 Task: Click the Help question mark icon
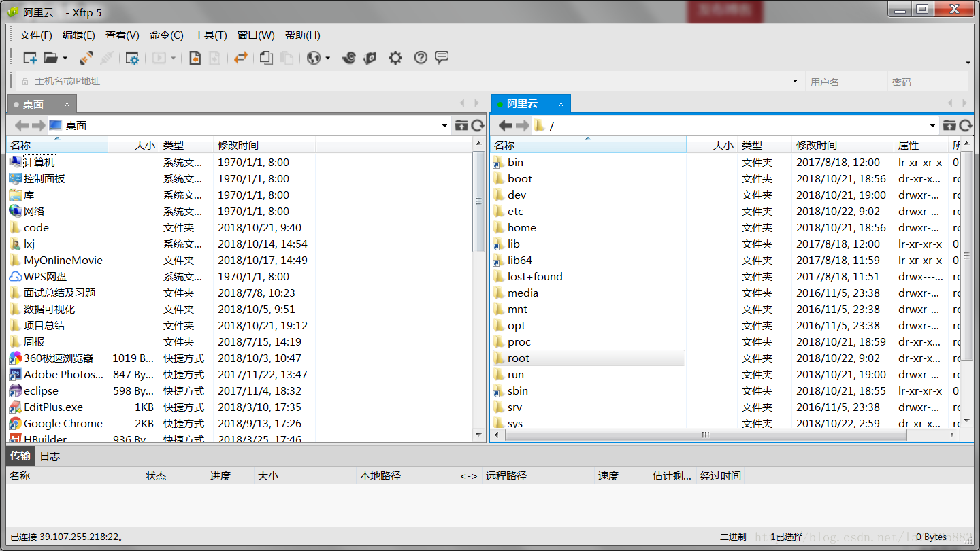click(421, 59)
